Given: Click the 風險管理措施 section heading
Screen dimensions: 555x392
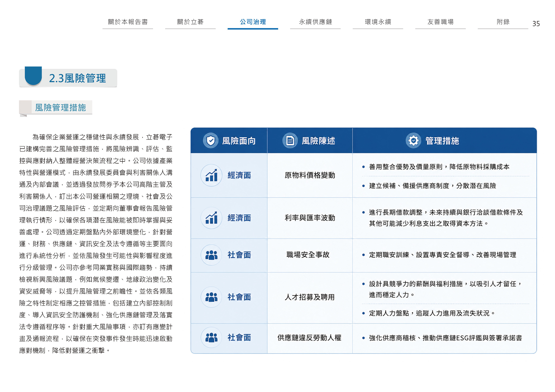Looking at the screenshot, I should [61, 107].
